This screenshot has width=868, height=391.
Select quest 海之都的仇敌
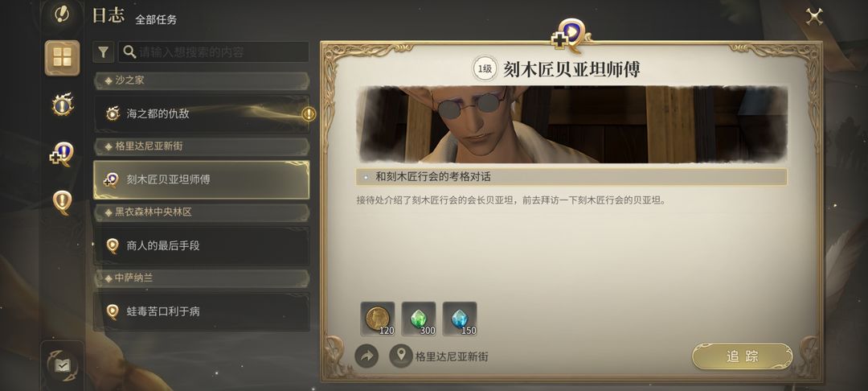202,114
